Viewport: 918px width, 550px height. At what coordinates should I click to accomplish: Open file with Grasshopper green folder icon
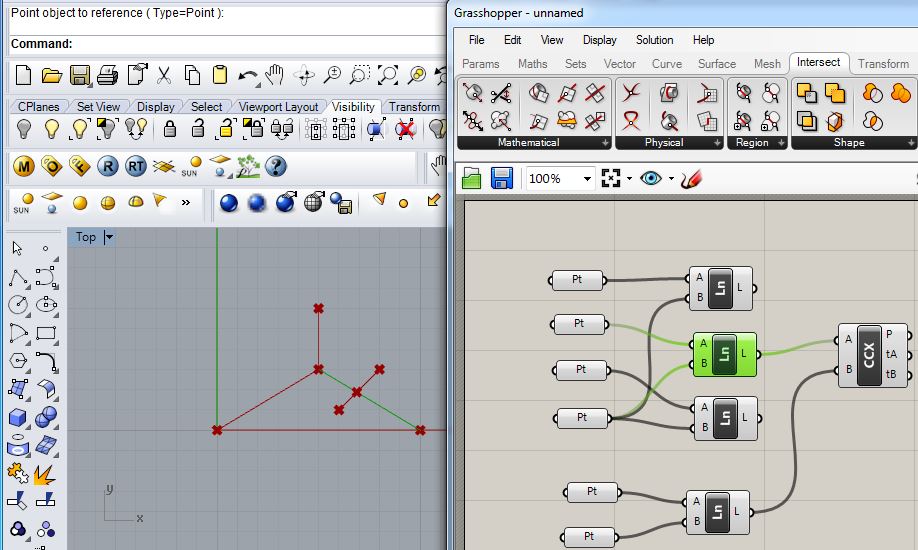pyautogui.click(x=471, y=178)
